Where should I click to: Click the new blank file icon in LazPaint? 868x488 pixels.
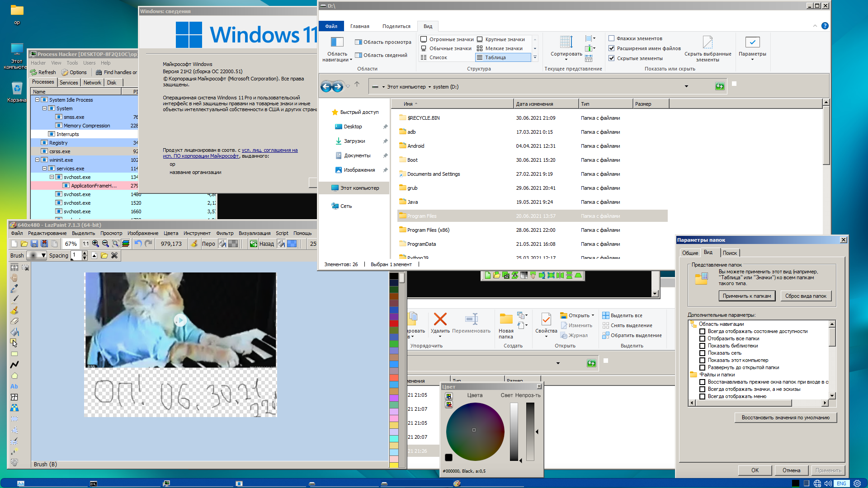[14, 244]
